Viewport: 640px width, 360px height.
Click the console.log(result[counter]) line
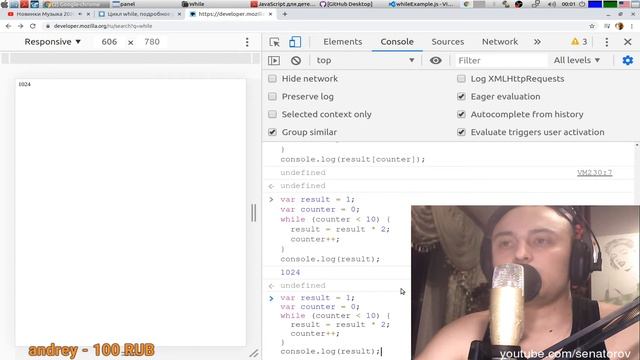point(353,159)
